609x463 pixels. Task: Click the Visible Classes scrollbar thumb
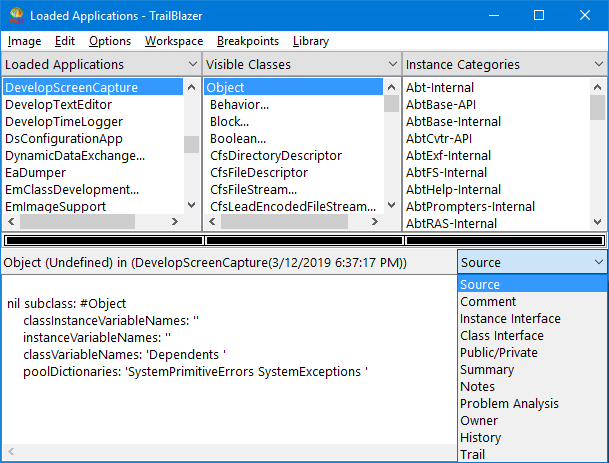click(x=392, y=106)
